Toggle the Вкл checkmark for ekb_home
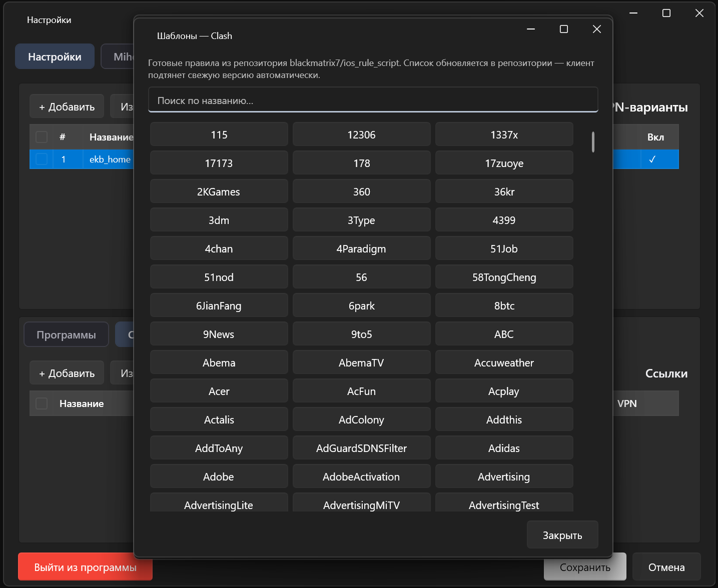 coord(652,159)
